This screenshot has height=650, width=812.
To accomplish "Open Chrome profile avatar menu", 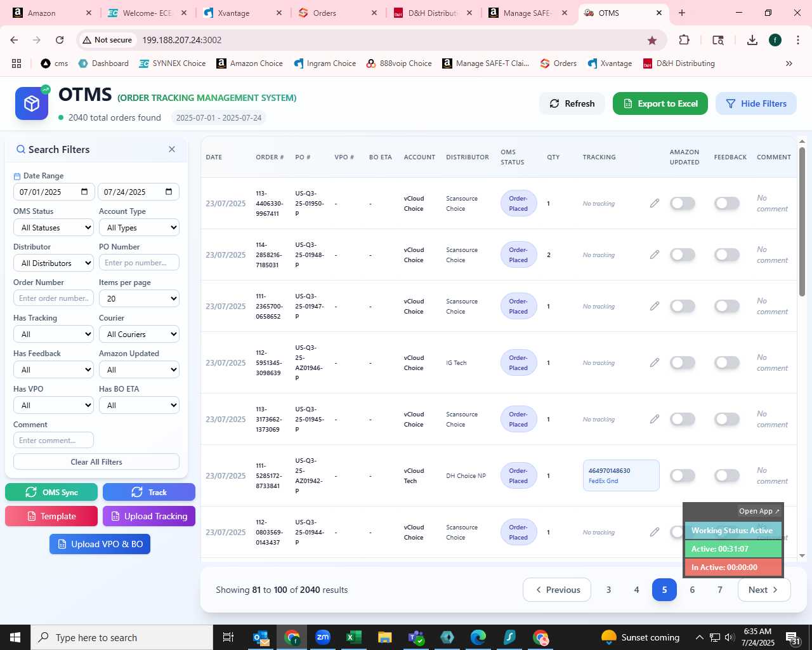I will (775, 40).
